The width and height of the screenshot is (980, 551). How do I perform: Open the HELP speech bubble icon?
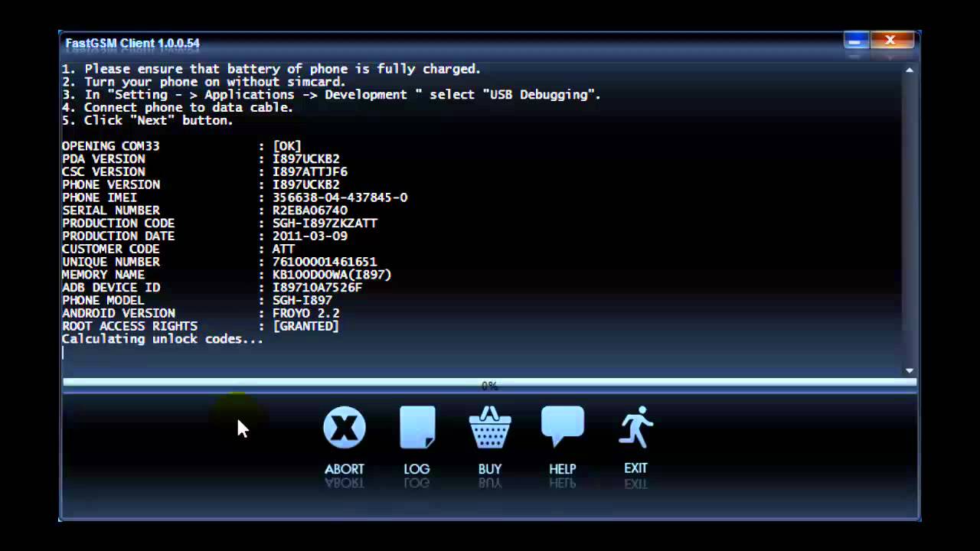click(x=563, y=426)
